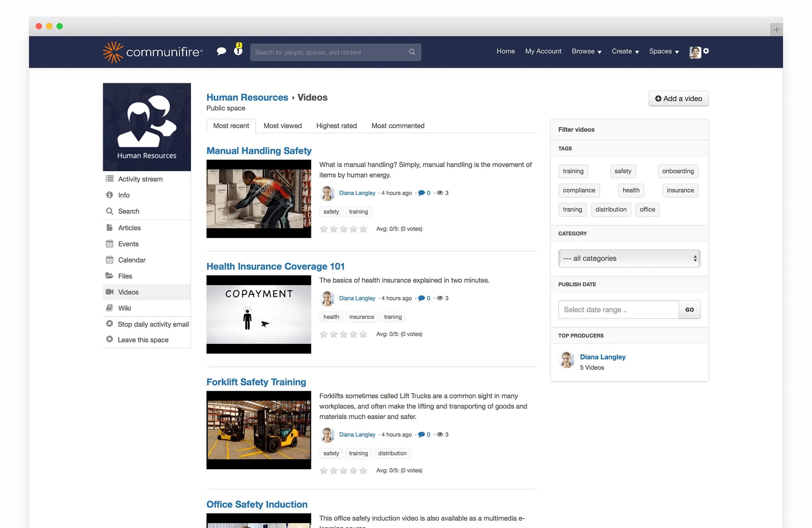This screenshot has height=528, width=812.
Task: Click the Wiki book icon
Action: point(110,308)
